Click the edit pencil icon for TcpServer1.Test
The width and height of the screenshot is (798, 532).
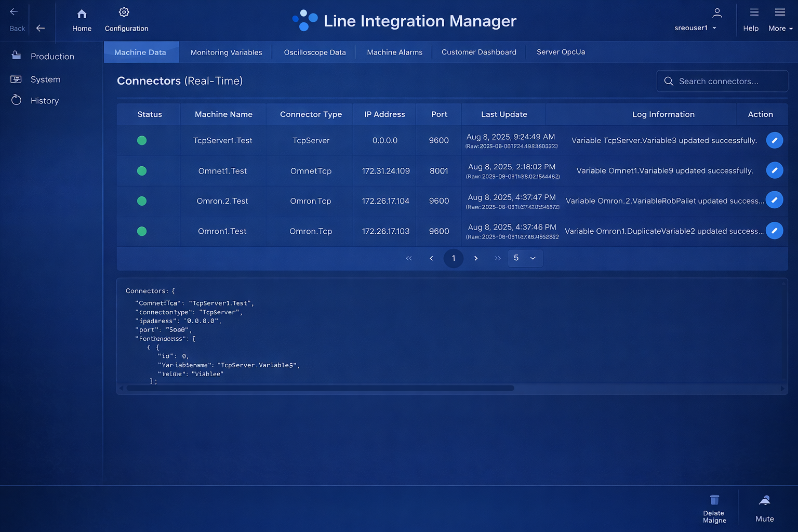775,140
